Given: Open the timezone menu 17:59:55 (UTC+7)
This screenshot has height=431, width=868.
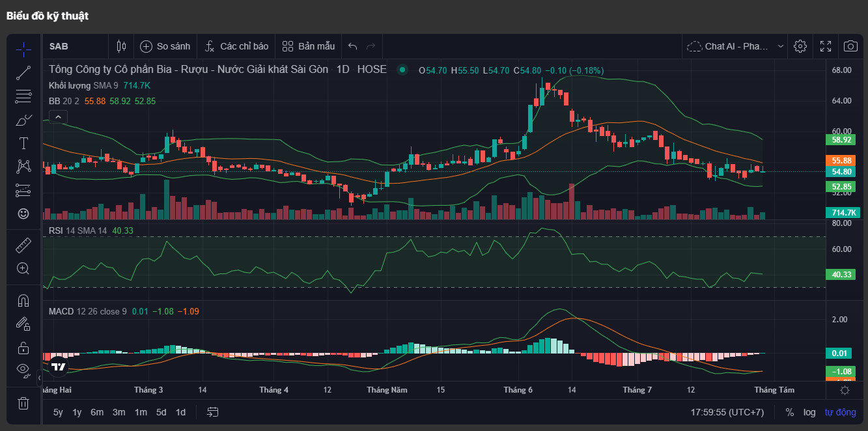Looking at the screenshot, I should [x=727, y=412].
